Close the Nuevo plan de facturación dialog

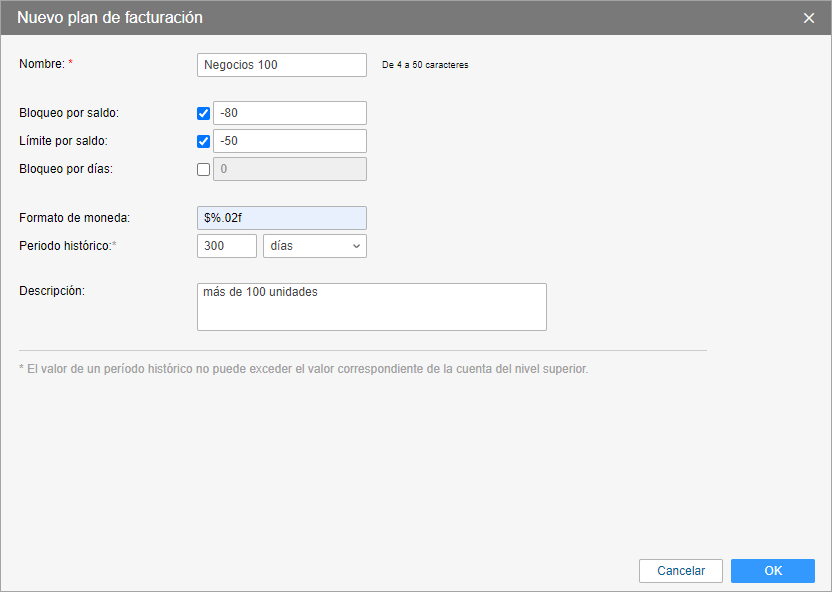tap(809, 18)
